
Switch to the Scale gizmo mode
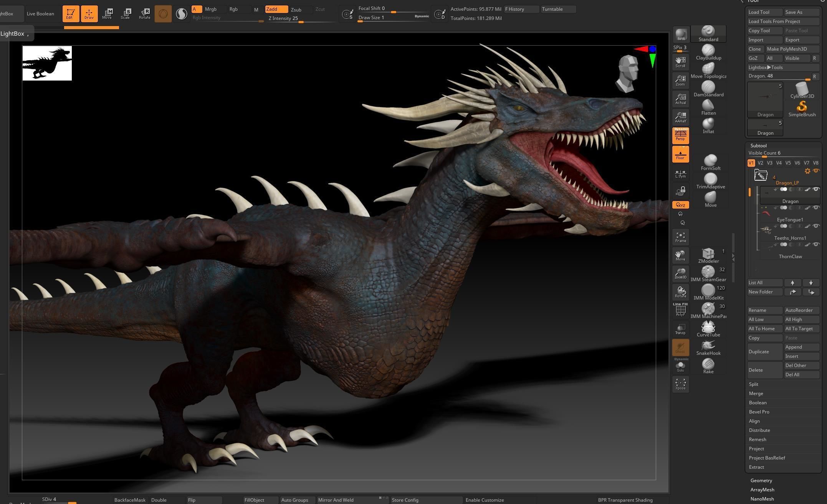coord(126,13)
